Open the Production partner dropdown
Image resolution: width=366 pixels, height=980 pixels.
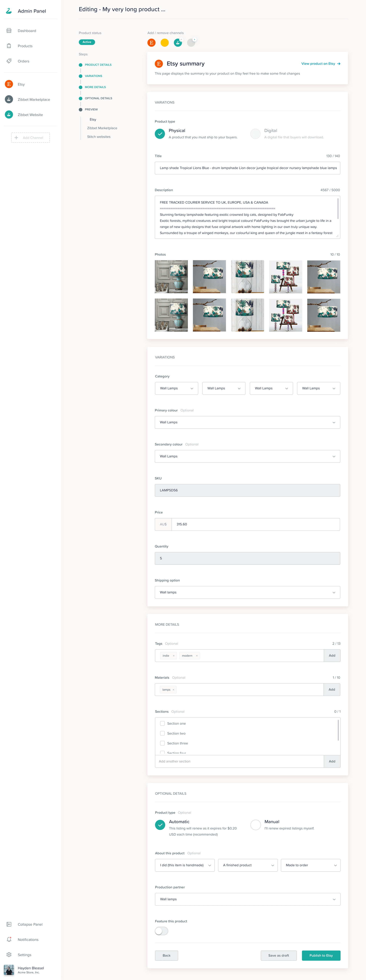click(x=248, y=899)
